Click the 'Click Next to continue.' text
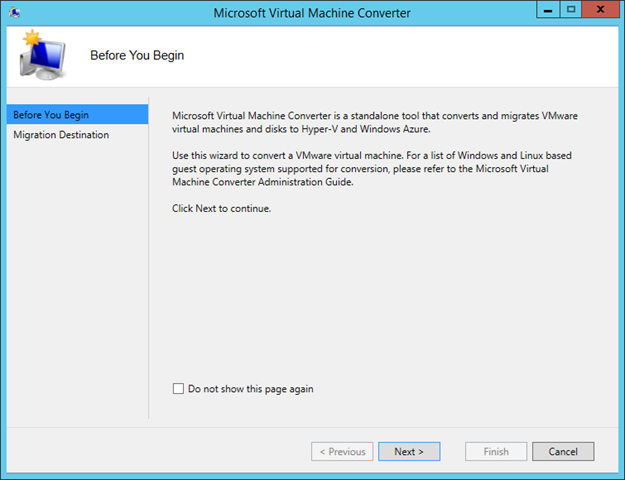This screenshot has width=625, height=480. [x=222, y=209]
